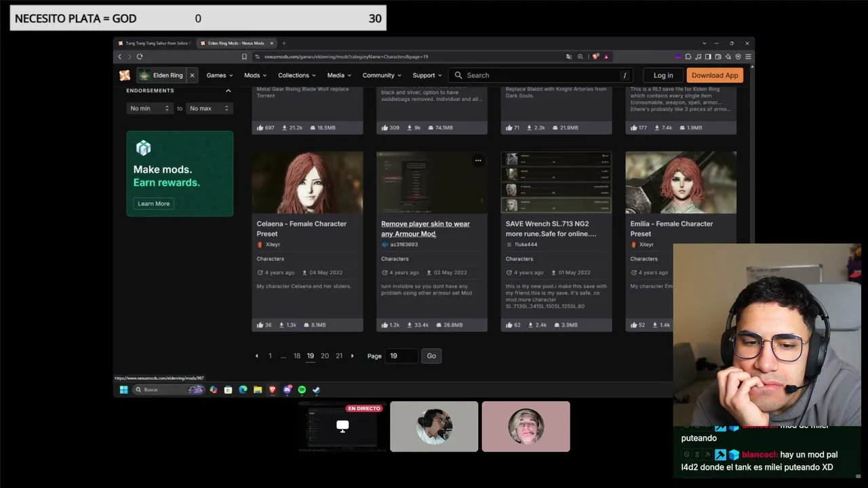Open the Celaena mod thumbnail
The height and width of the screenshot is (488, 868).
[307, 182]
